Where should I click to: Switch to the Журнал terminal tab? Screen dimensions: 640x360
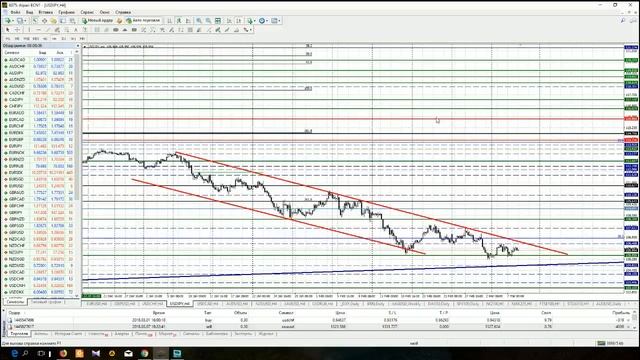click(x=266, y=334)
